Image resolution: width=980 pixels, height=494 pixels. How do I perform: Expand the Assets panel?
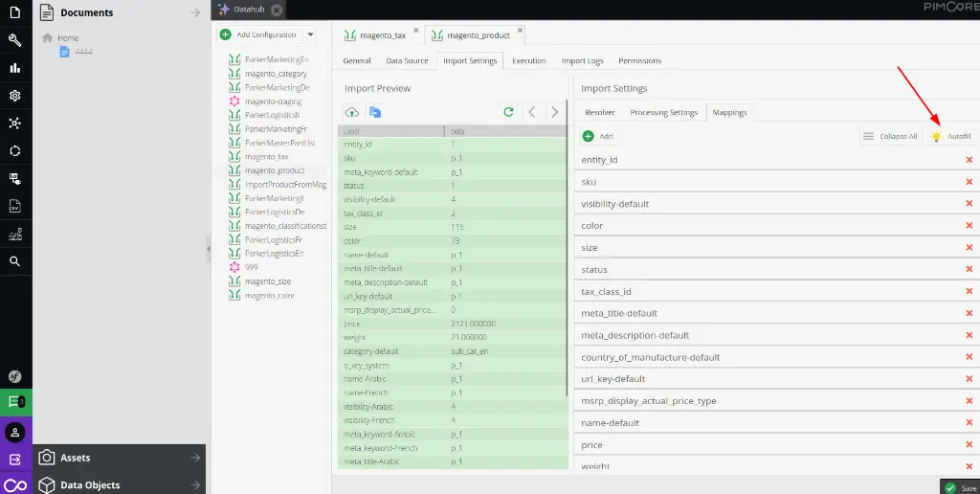pos(120,458)
